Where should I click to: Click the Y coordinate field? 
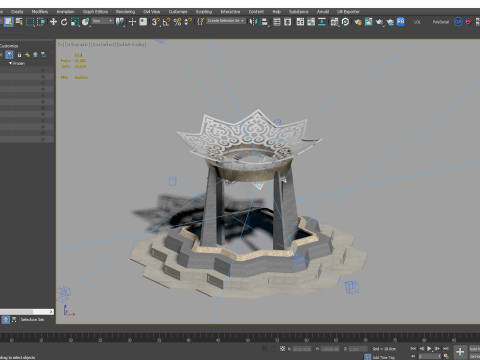click(x=330, y=349)
